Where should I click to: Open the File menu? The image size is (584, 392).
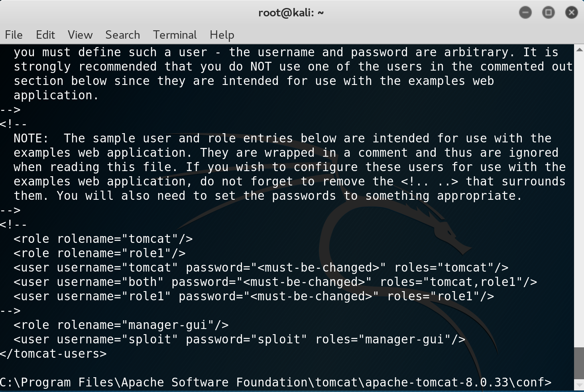[14, 35]
